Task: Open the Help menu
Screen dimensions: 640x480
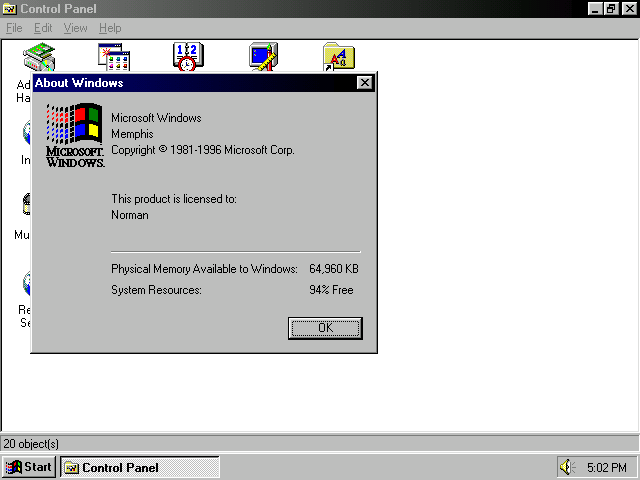Action: (110, 28)
